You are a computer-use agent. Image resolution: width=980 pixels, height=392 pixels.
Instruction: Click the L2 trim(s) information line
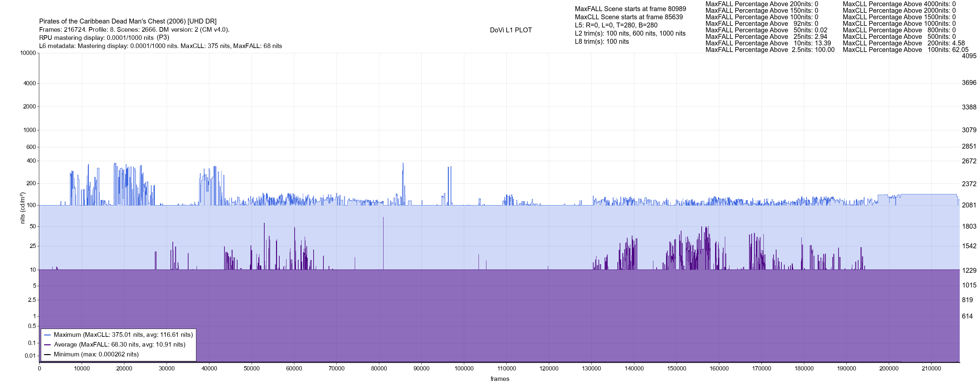[630, 34]
